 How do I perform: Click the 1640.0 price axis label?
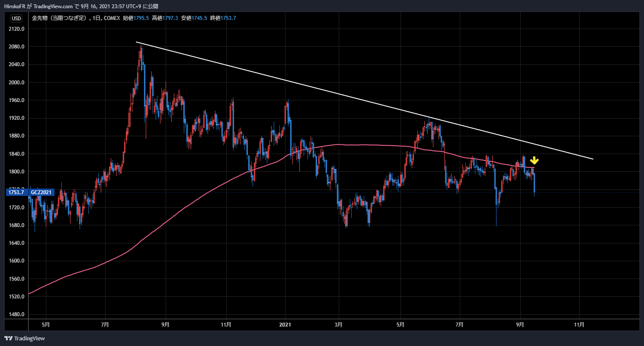pyautogui.click(x=16, y=243)
